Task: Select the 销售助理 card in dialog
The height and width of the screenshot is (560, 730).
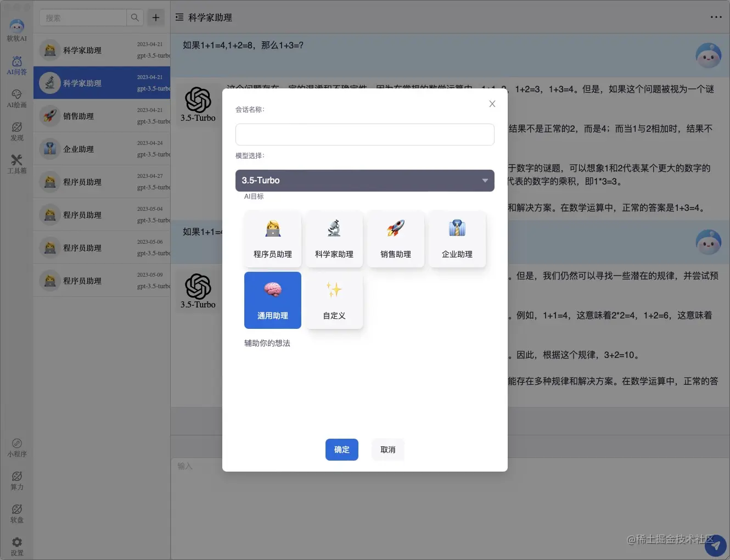Action: (396, 239)
